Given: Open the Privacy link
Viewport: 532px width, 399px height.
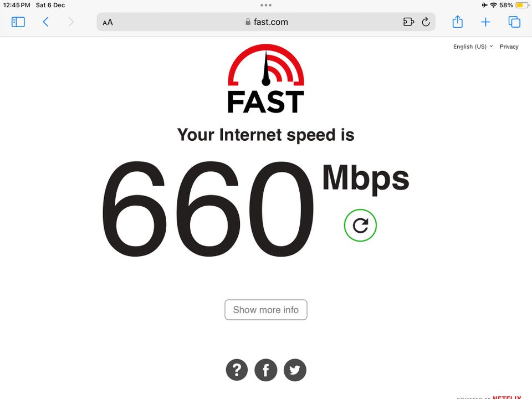Looking at the screenshot, I should click(x=509, y=47).
